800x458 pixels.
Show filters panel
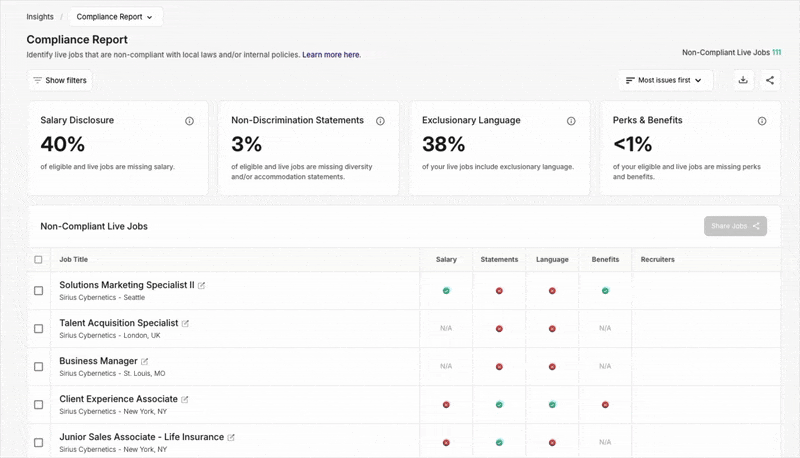(x=60, y=80)
